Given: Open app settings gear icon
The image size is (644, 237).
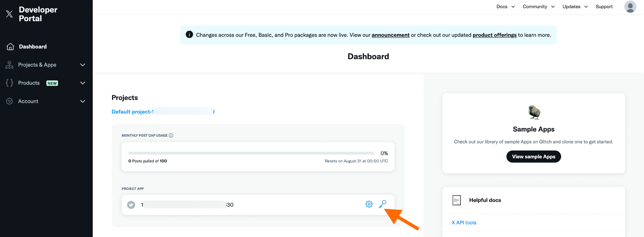Looking at the screenshot, I should coord(369,204).
